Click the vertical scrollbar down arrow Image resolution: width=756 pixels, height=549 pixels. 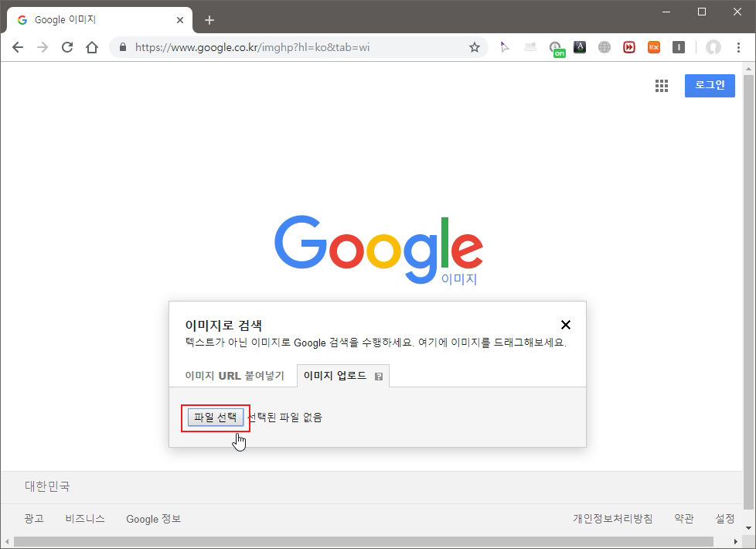(748, 528)
